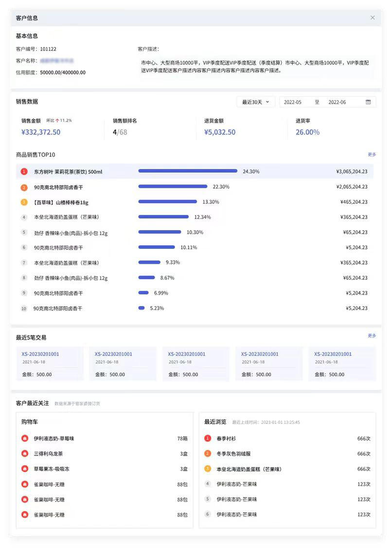This screenshot has width=392, height=548.
Task: Click rank 1 badge for 东方树叶 茉莉花茶
Action: [x=24, y=172]
